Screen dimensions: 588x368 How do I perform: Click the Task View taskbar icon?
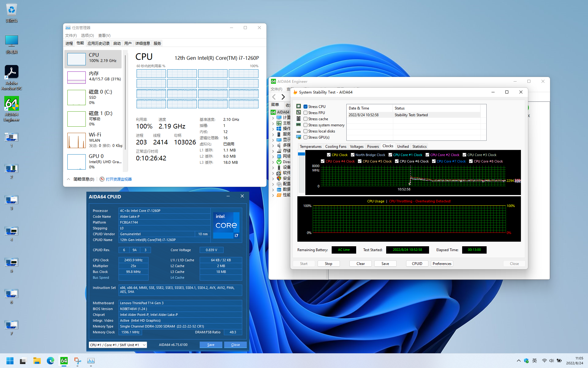pyautogui.click(x=23, y=361)
